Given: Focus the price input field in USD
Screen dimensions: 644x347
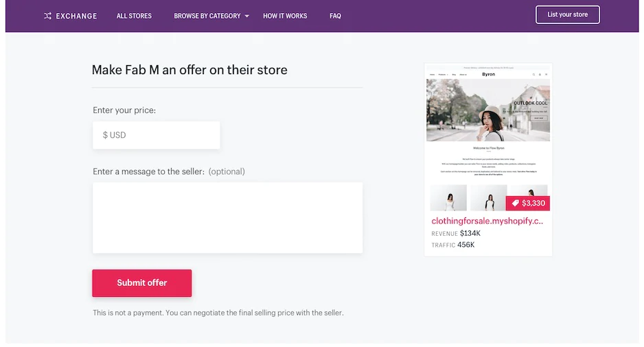Looking at the screenshot, I should point(157,135).
